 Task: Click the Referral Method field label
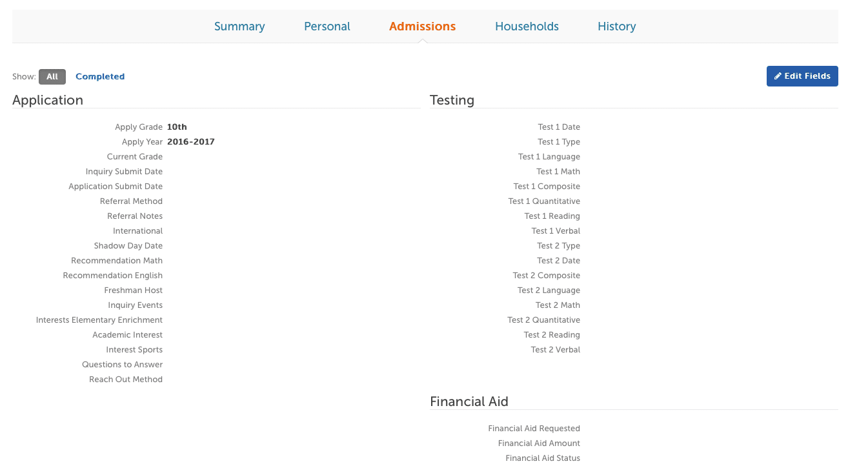[131, 201]
